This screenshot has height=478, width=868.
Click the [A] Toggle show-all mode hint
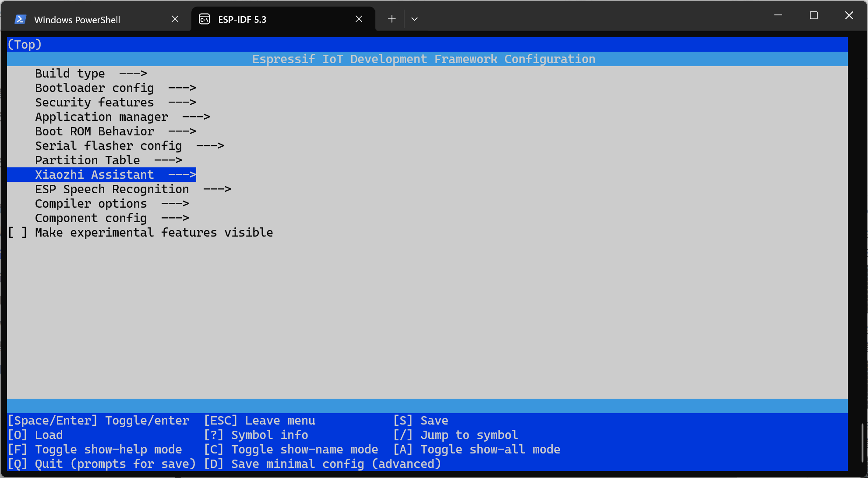476,449
